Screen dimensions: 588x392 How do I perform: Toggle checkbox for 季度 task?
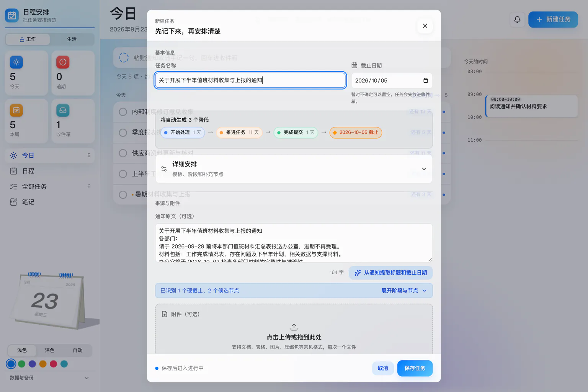(x=123, y=132)
